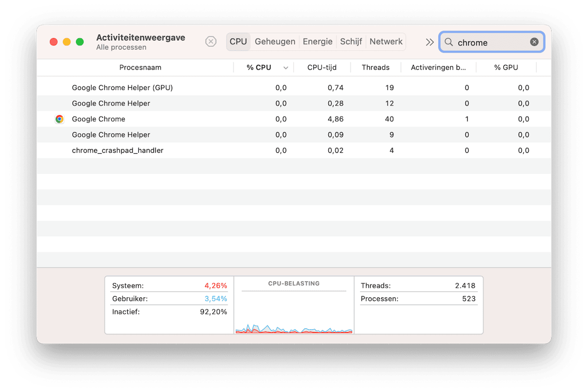Click the green full screen button
This screenshot has width=588, height=392.
(80, 42)
